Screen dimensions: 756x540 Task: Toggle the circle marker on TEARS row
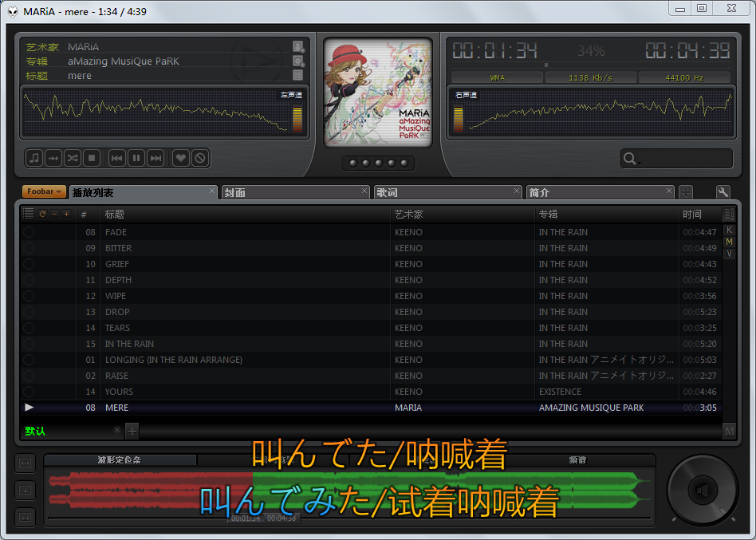(x=29, y=328)
